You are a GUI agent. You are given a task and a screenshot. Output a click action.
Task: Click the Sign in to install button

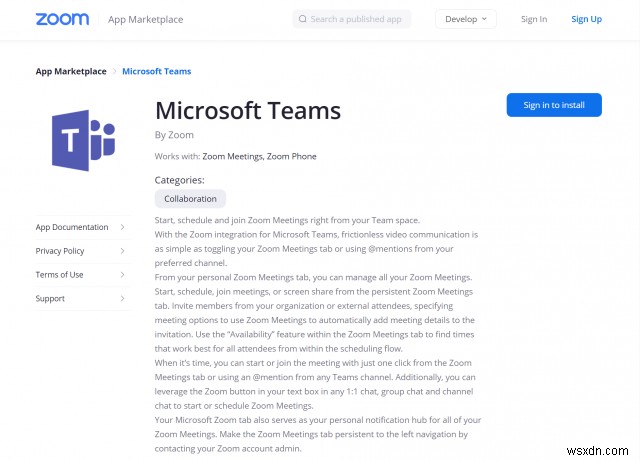click(x=554, y=105)
